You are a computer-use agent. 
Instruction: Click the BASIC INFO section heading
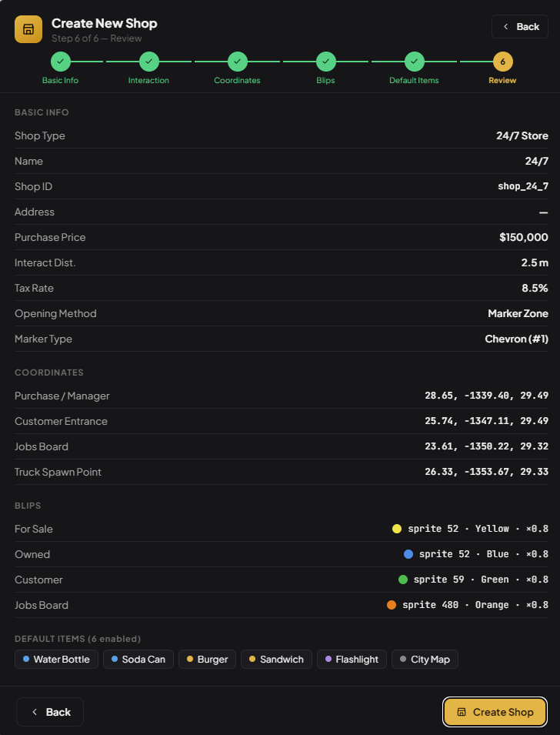[x=42, y=112]
